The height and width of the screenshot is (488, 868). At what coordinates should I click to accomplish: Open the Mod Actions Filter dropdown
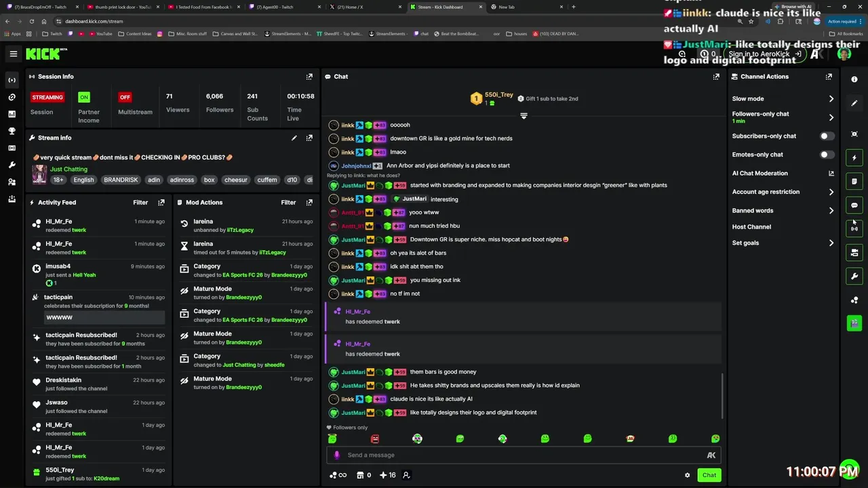288,202
